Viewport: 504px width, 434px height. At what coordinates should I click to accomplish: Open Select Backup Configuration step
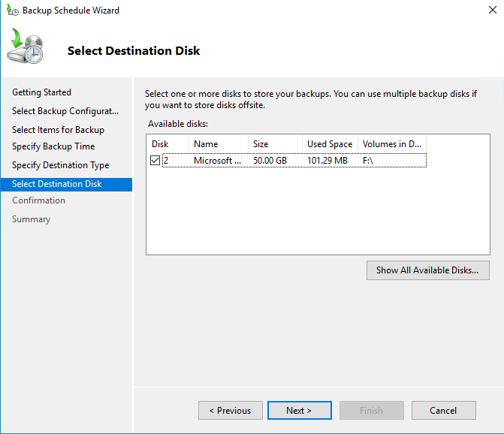coord(65,111)
